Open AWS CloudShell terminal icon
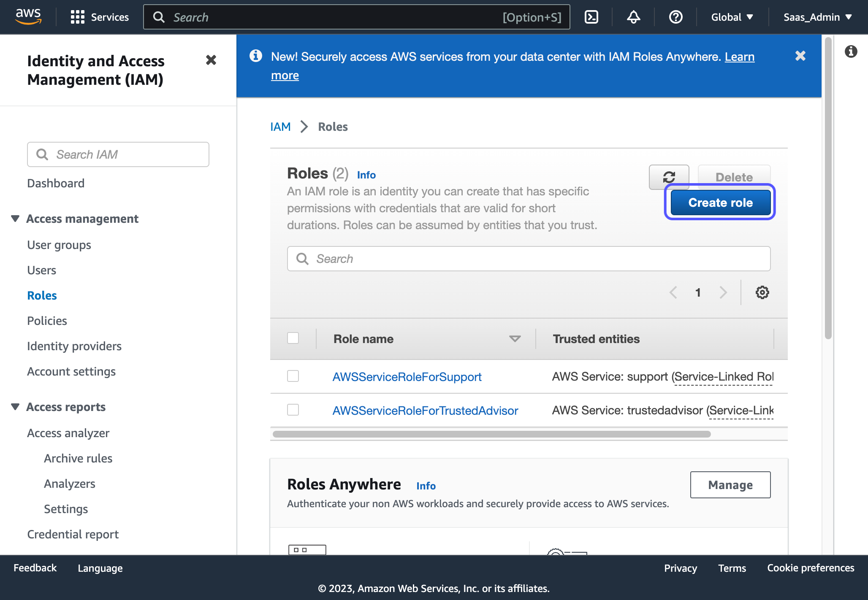Image resolution: width=868 pixels, height=600 pixels. point(591,17)
